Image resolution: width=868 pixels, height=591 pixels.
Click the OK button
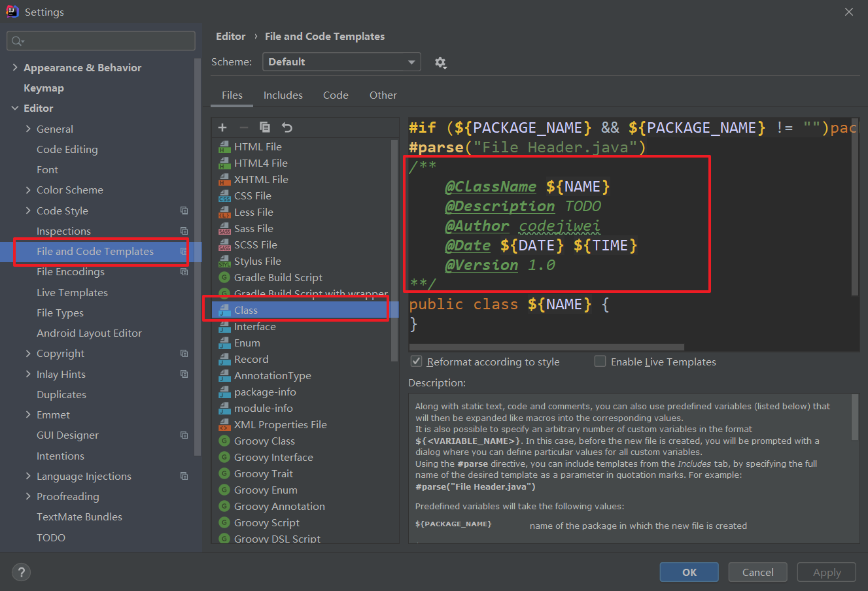689,572
